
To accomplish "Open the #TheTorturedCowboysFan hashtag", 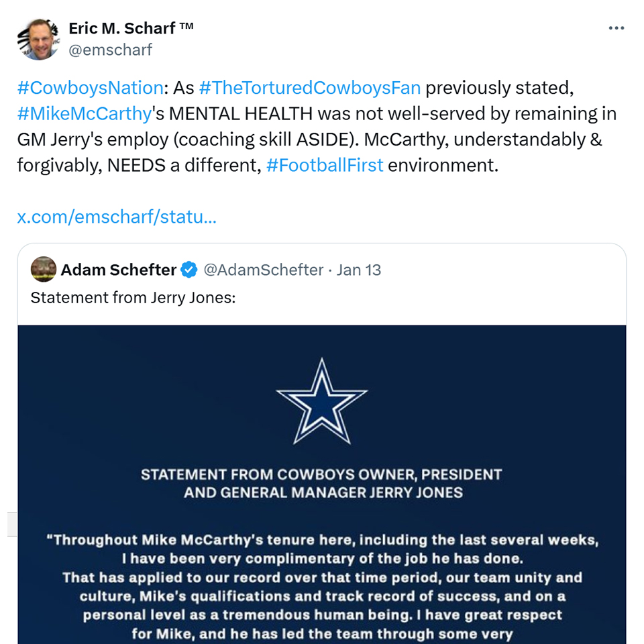I will point(310,88).
